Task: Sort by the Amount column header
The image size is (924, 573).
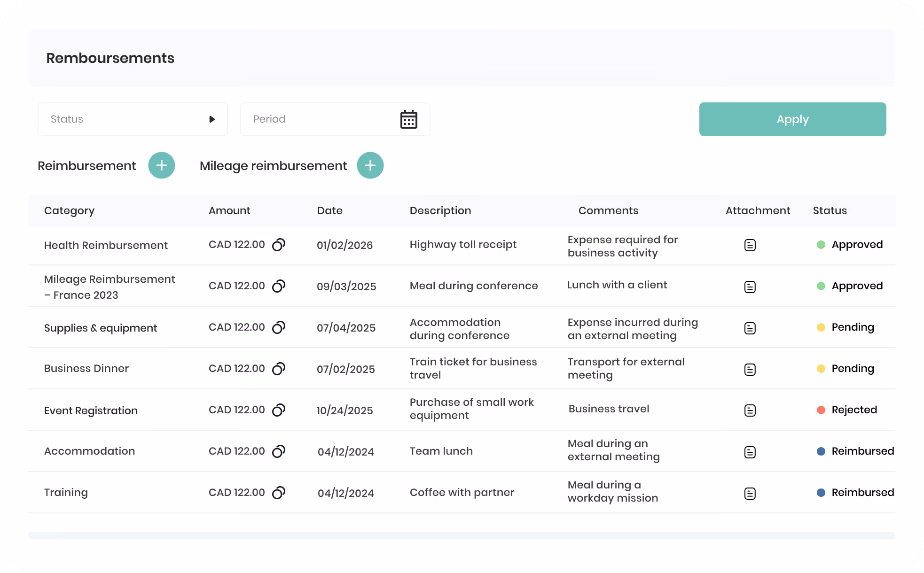Action: [229, 210]
